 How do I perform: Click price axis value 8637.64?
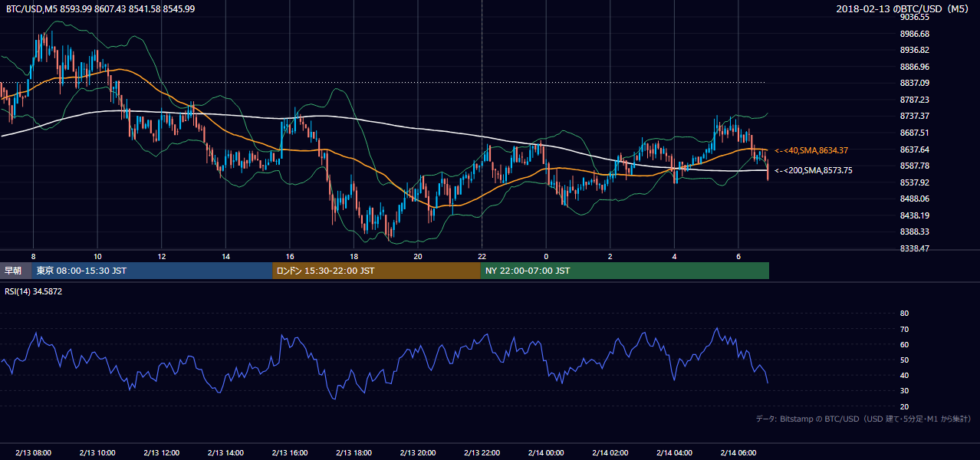pos(914,149)
